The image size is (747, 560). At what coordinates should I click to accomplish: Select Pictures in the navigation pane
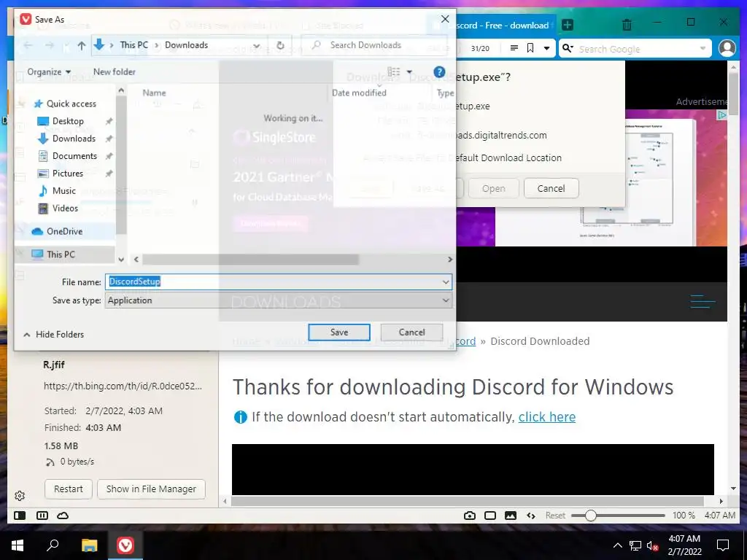(x=68, y=174)
